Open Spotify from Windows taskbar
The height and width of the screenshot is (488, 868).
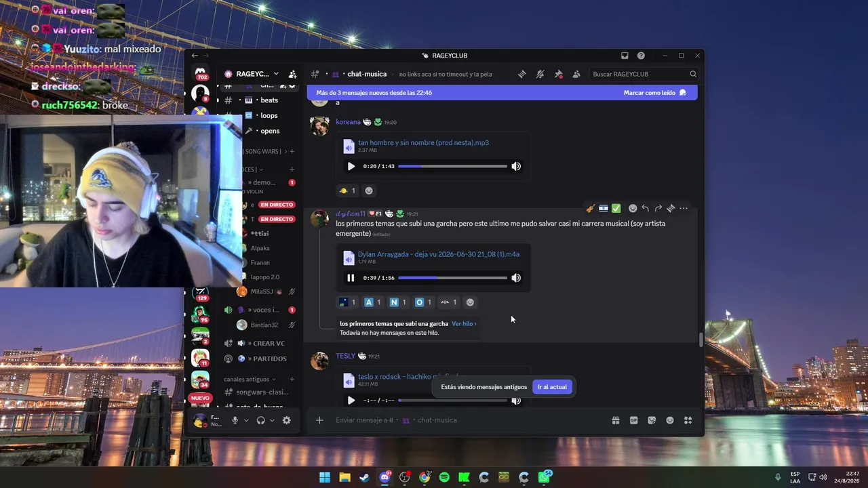click(444, 477)
